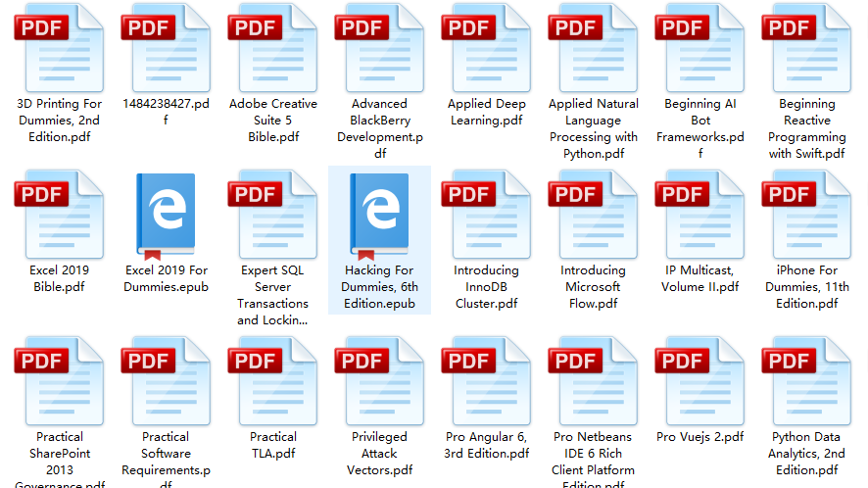
Task: Click the Excel 2019 For Dummies epub icon
Action: [166, 217]
